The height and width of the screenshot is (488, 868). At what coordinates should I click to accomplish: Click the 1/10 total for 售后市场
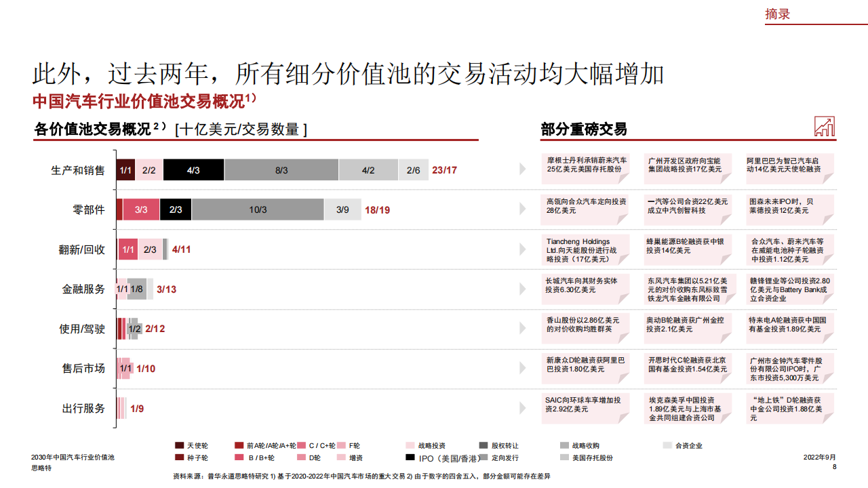pyautogui.click(x=146, y=369)
